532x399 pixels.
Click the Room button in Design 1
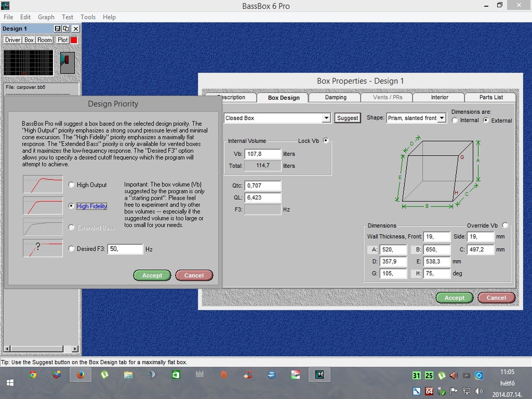pyautogui.click(x=45, y=40)
